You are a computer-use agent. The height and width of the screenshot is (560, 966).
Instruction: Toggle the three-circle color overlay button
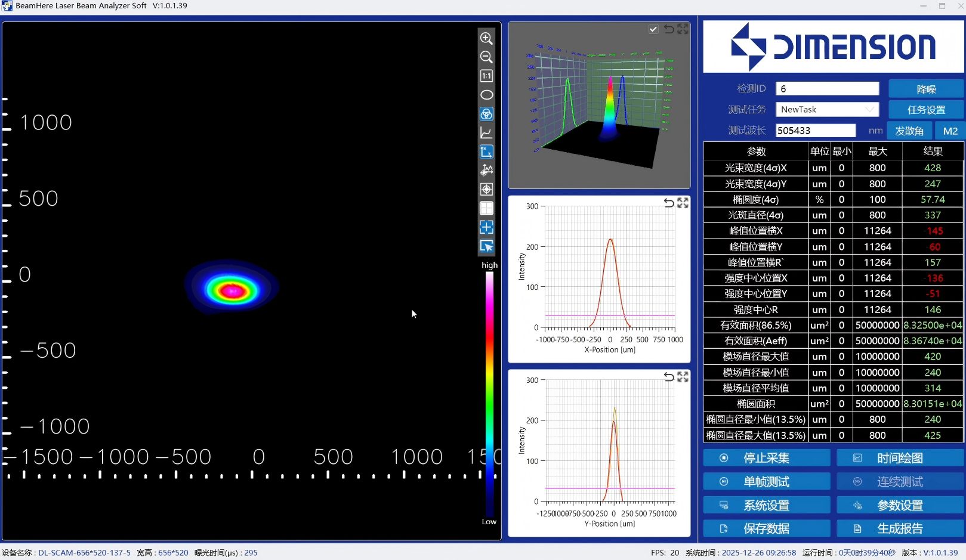pyautogui.click(x=486, y=114)
